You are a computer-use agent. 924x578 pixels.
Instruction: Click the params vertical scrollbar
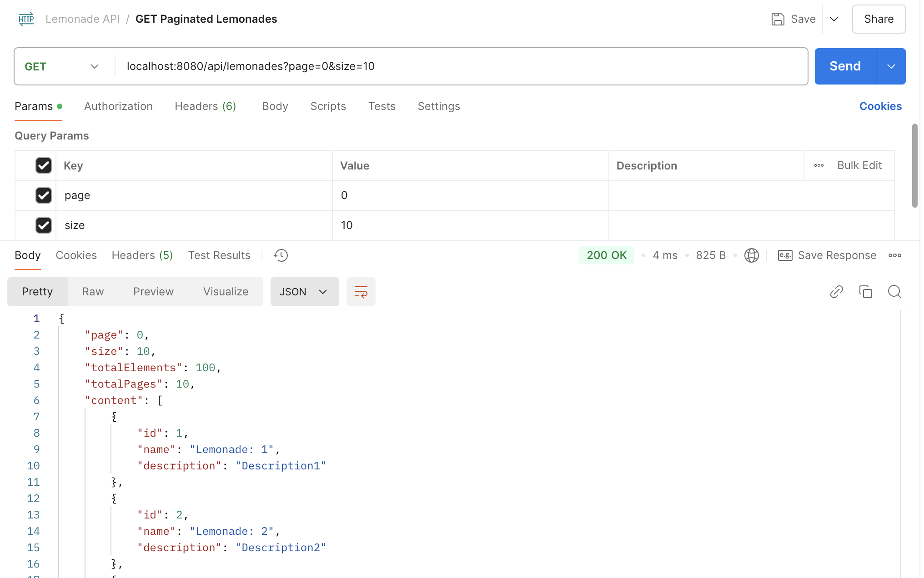pos(914,165)
